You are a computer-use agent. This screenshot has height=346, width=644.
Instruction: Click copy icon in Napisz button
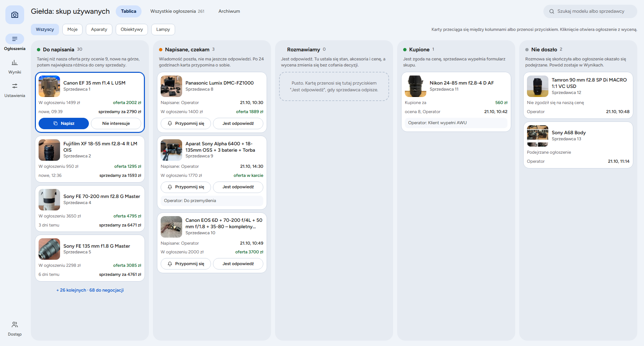point(56,123)
